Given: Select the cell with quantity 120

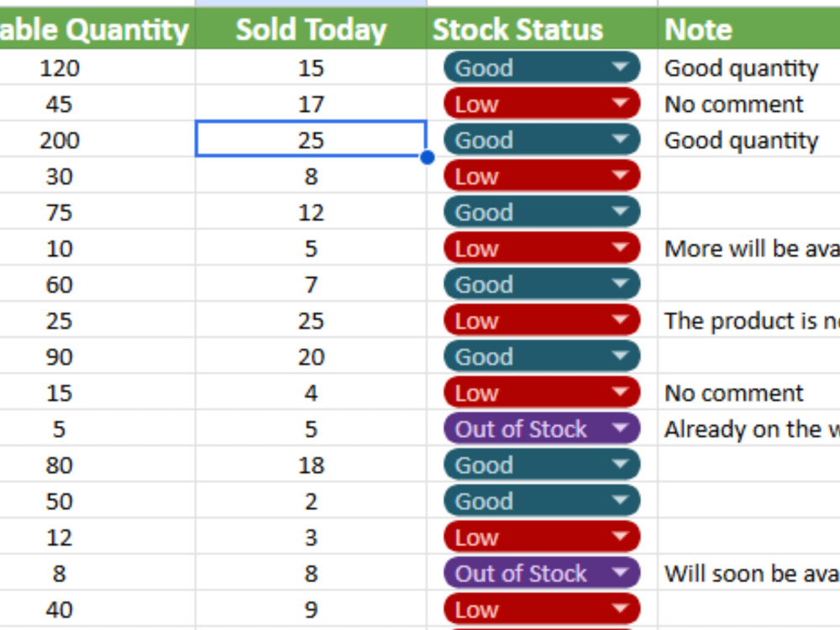Looking at the screenshot, I should [60, 67].
